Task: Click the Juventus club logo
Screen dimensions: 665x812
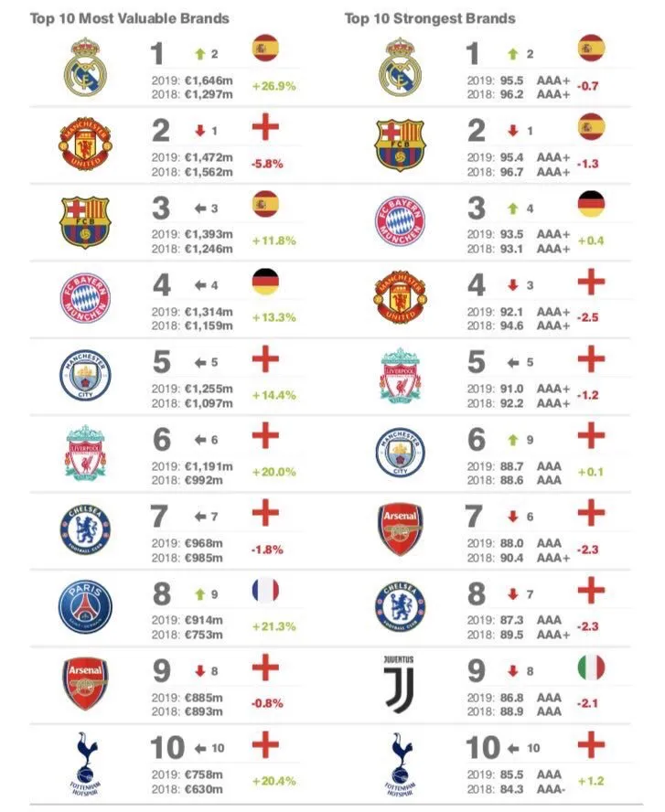Action: click(x=400, y=684)
